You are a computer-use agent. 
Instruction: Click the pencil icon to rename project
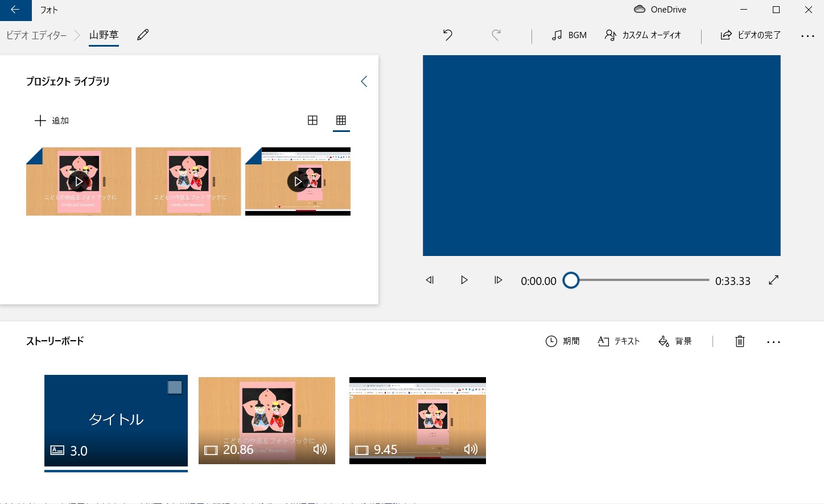click(143, 35)
